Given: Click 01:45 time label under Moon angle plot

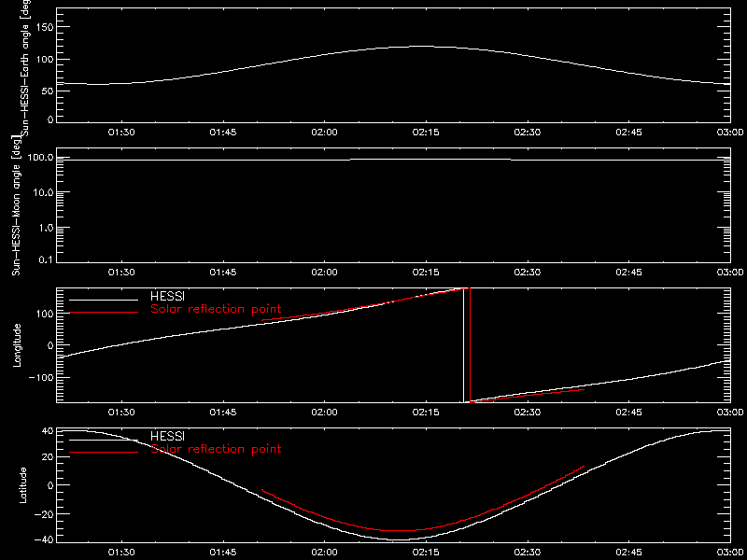Looking at the screenshot, I should pos(223,273).
